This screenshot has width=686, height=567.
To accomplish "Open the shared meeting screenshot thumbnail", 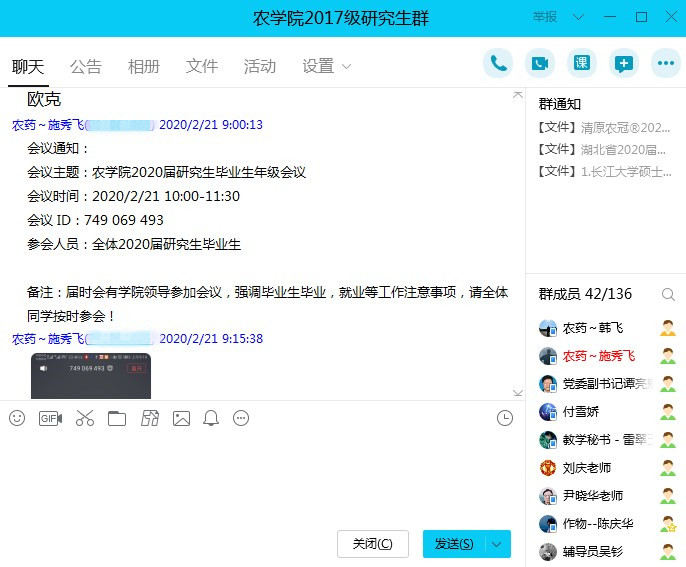I will click(x=91, y=376).
